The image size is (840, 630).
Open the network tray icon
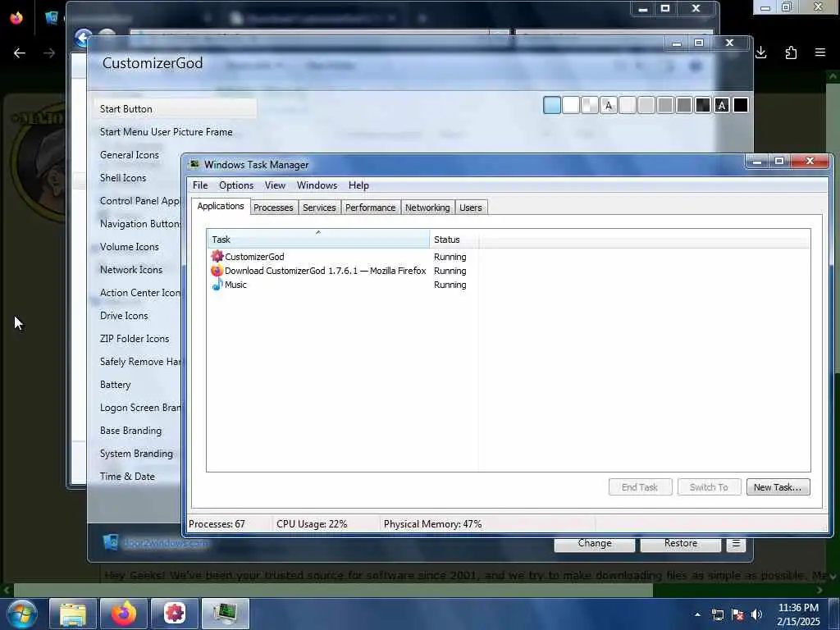(718, 614)
